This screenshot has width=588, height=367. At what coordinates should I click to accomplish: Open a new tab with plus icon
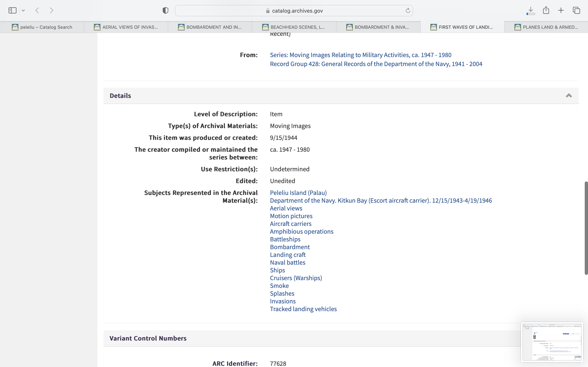click(561, 10)
